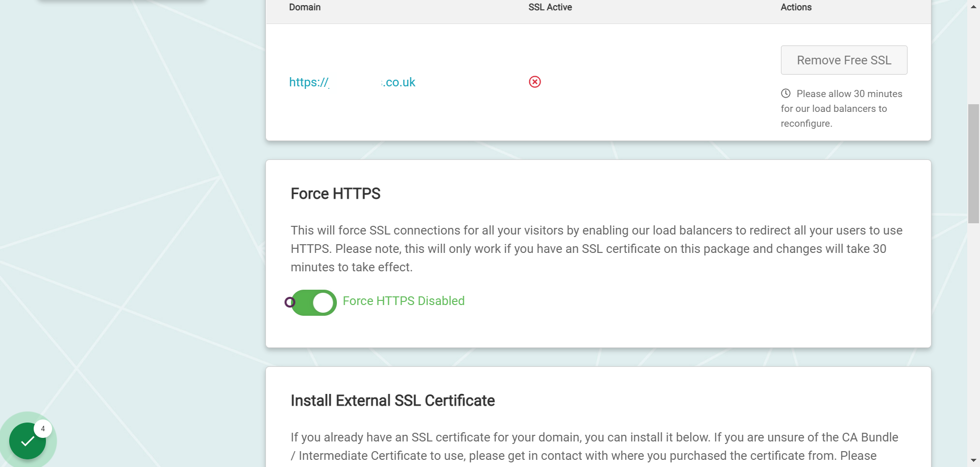
Task: Open the green checklist badge widget
Action: tap(28, 440)
